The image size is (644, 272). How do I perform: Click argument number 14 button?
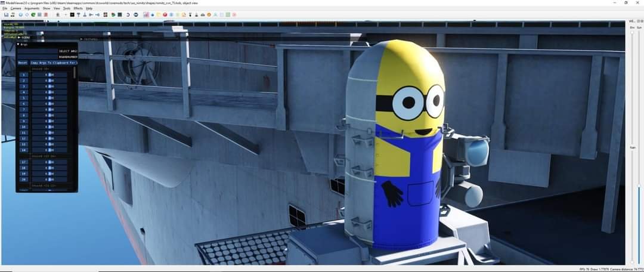coord(24,150)
